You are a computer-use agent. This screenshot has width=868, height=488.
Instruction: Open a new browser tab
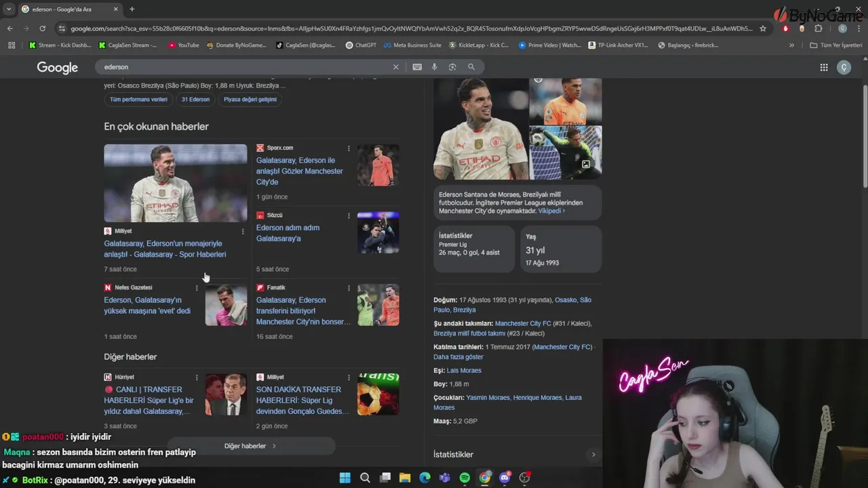coord(132,9)
